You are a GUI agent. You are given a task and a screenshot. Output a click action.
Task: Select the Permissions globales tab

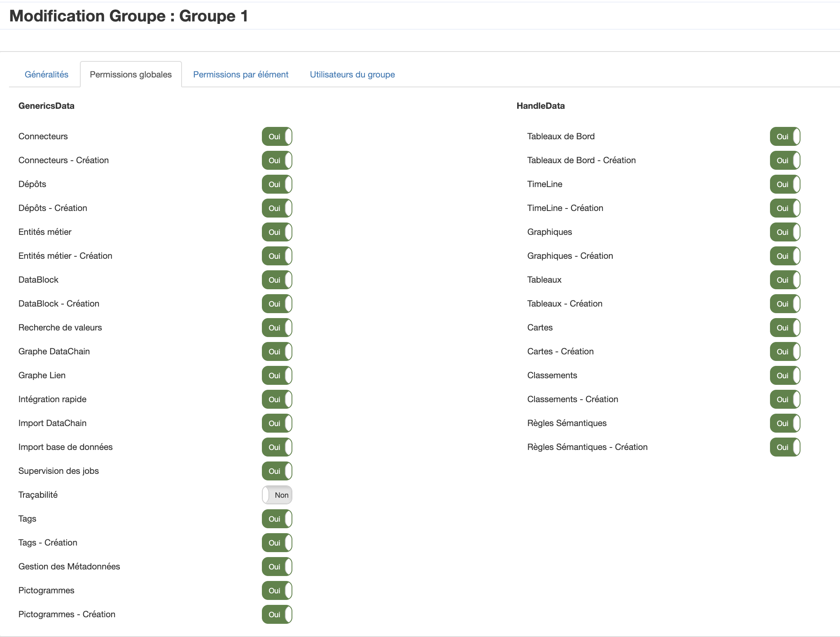131,75
